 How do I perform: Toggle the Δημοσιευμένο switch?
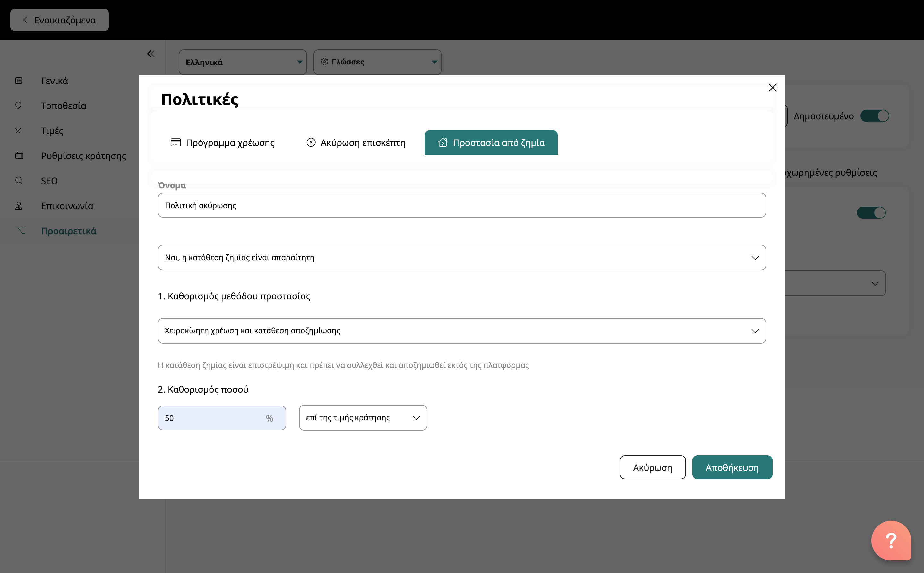click(874, 116)
